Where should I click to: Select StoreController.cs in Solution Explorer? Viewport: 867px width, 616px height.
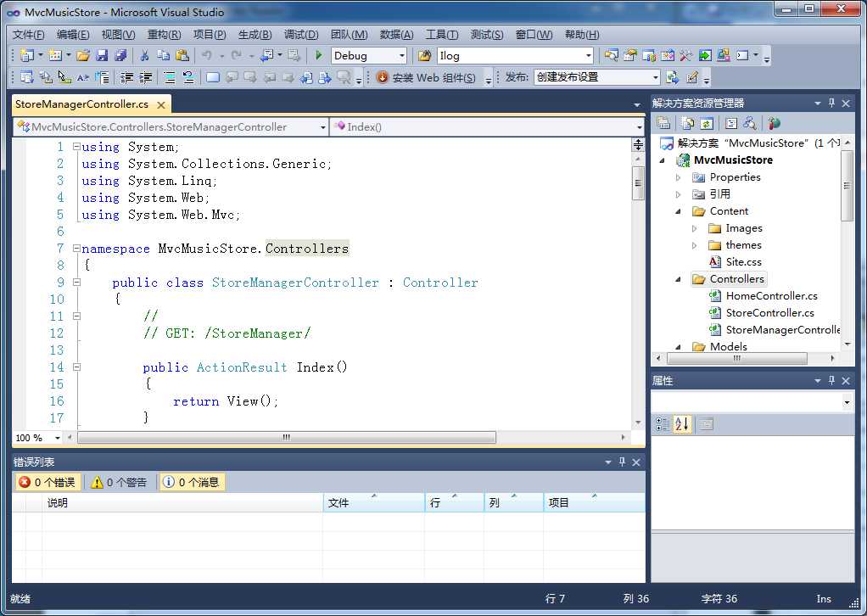coord(769,313)
